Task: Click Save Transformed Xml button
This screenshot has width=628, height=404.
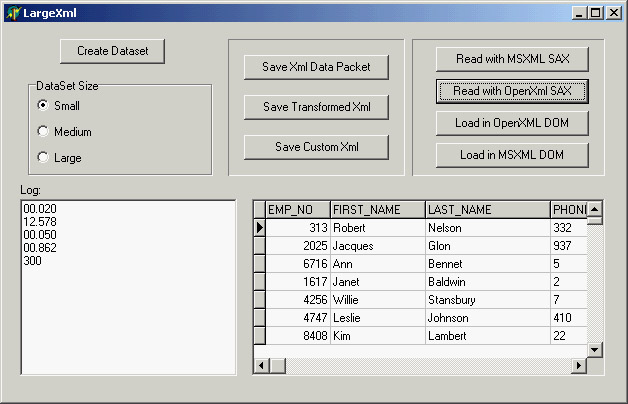Action: [x=316, y=107]
